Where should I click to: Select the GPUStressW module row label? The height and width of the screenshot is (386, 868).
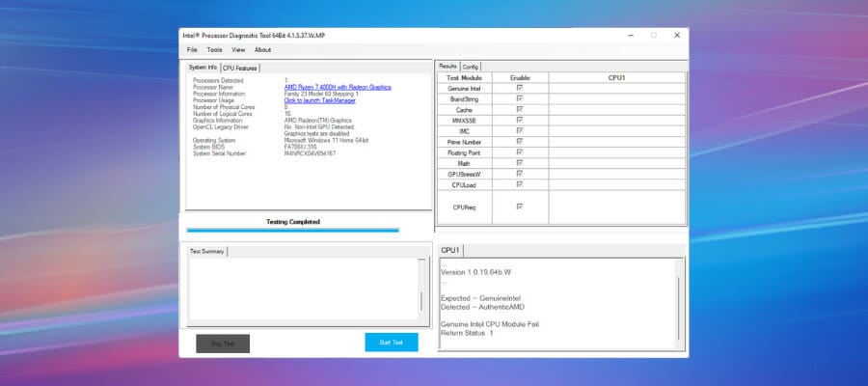coord(465,175)
